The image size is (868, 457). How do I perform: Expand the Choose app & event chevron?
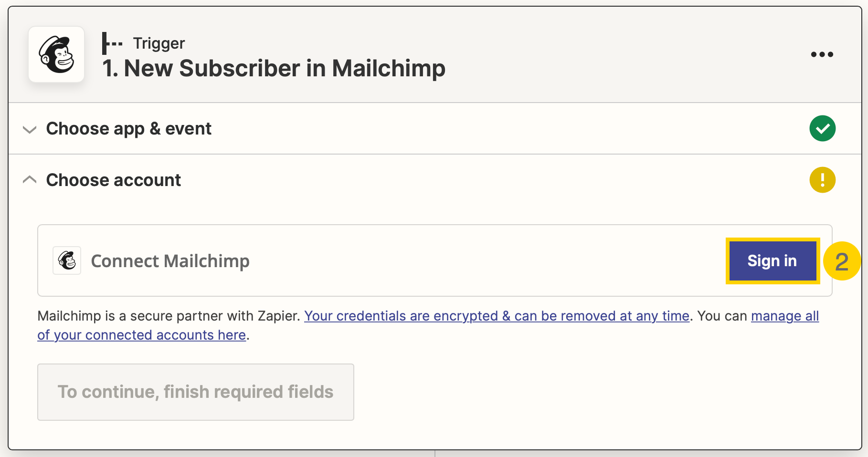(30, 129)
